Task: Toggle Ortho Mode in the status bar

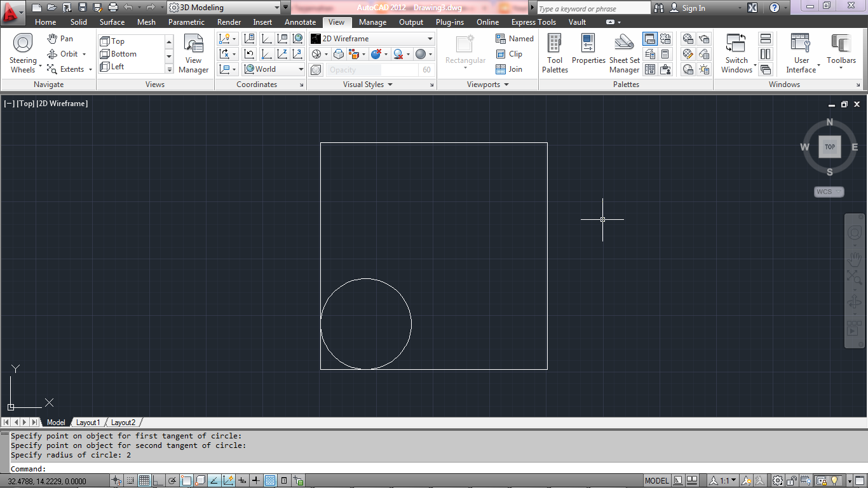Action: [157, 480]
